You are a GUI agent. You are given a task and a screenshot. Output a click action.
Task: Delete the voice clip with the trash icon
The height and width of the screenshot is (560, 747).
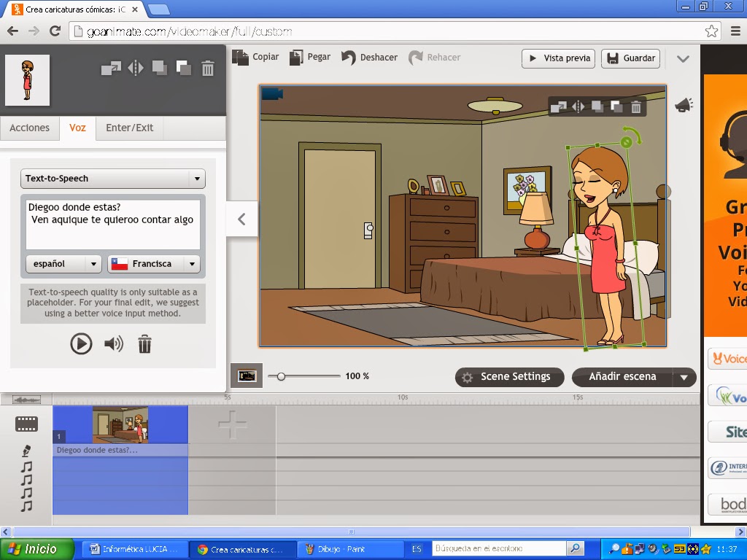tap(144, 343)
